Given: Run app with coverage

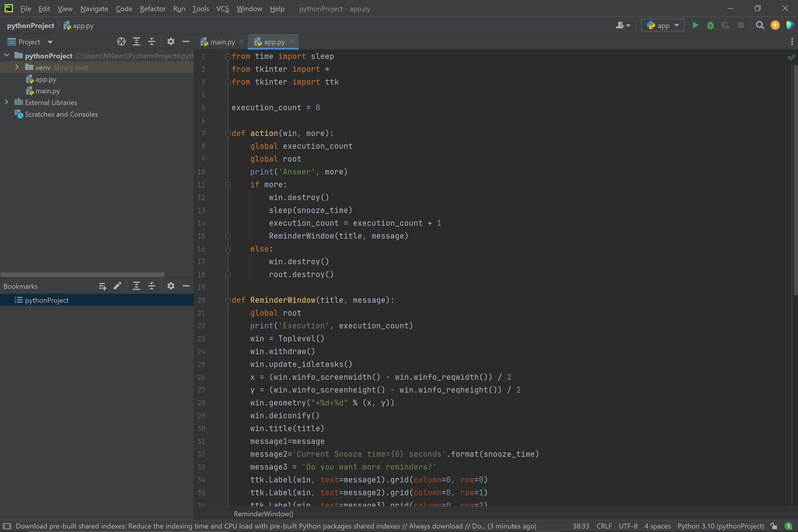Looking at the screenshot, I should coord(726,25).
